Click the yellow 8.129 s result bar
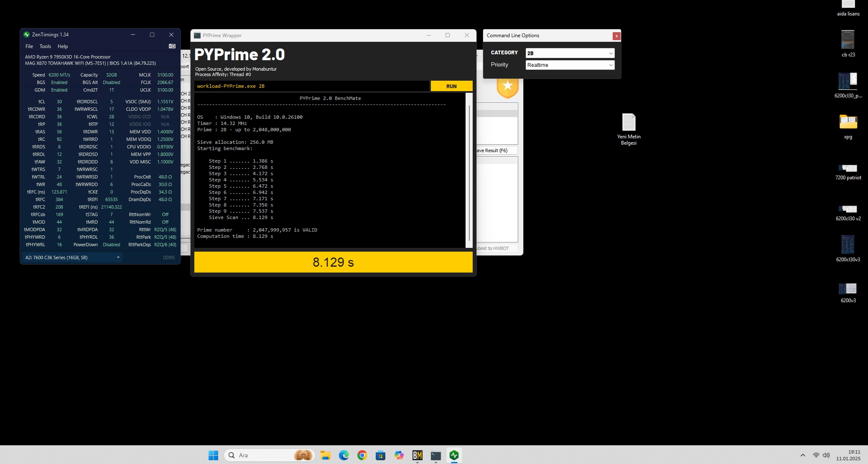 point(333,262)
